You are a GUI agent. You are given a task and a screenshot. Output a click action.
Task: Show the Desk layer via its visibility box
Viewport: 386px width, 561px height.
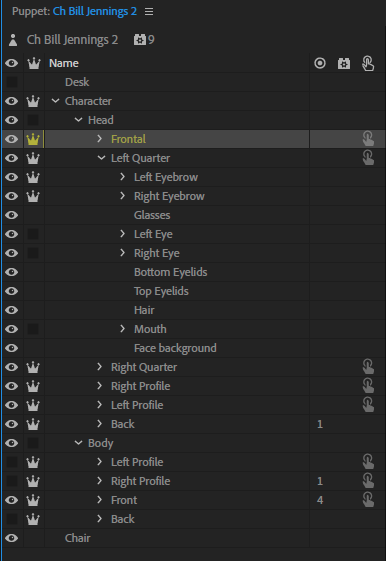click(12, 82)
